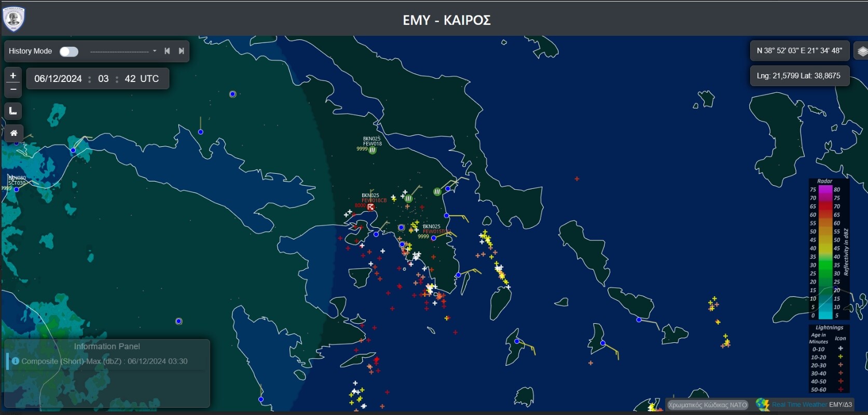
Task: Open the dashed-line dropdown next to History Mode
Action: pos(123,51)
